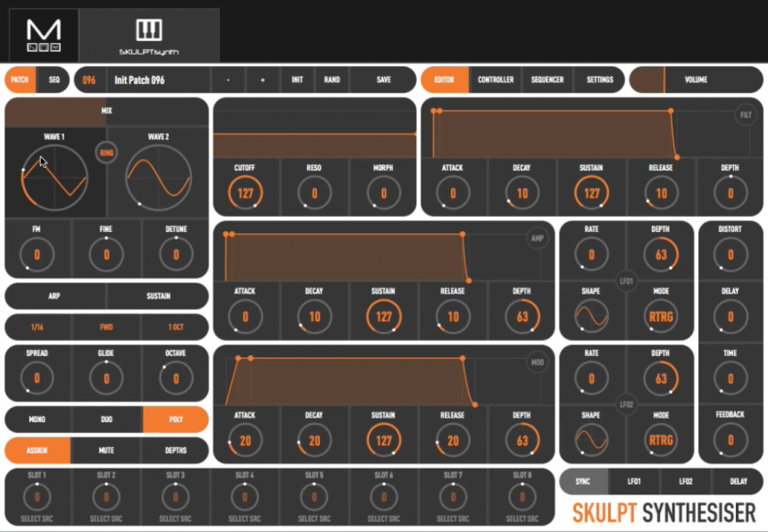Screen dimensions: 768x532
Task: Switch to the SEQUENCER tab
Action: point(547,79)
